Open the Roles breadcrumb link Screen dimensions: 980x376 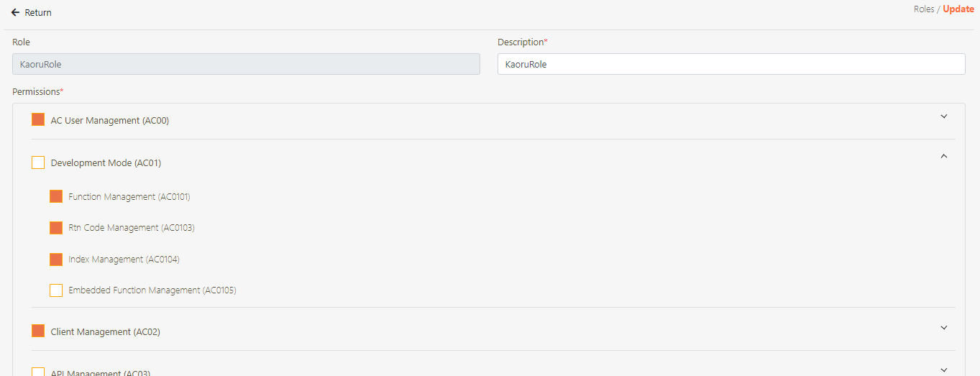[923, 9]
